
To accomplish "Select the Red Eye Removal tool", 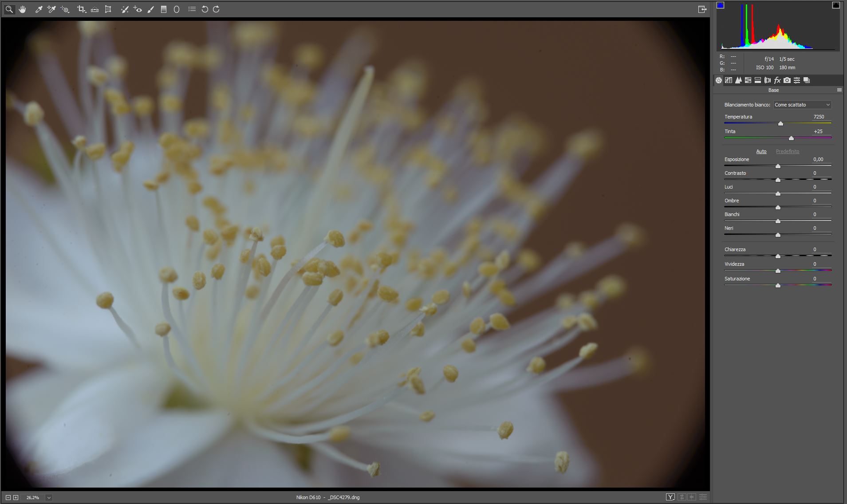I will click(138, 9).
